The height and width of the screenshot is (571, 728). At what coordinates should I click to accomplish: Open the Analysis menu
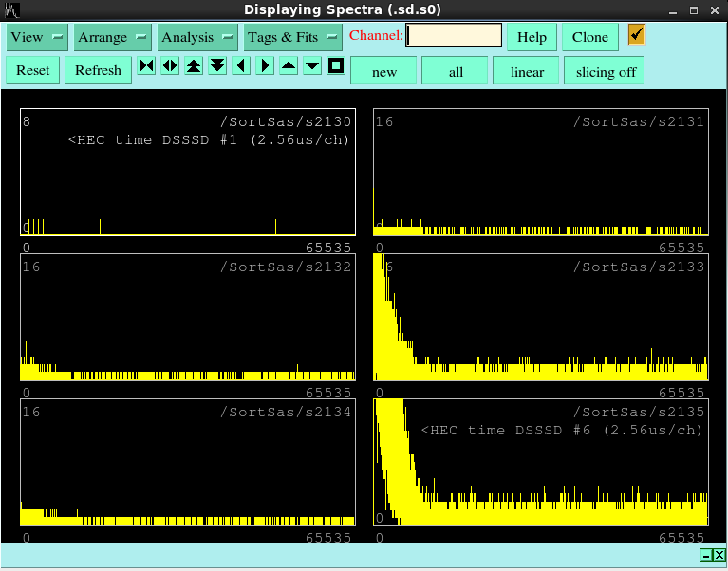tap(197, 38)
